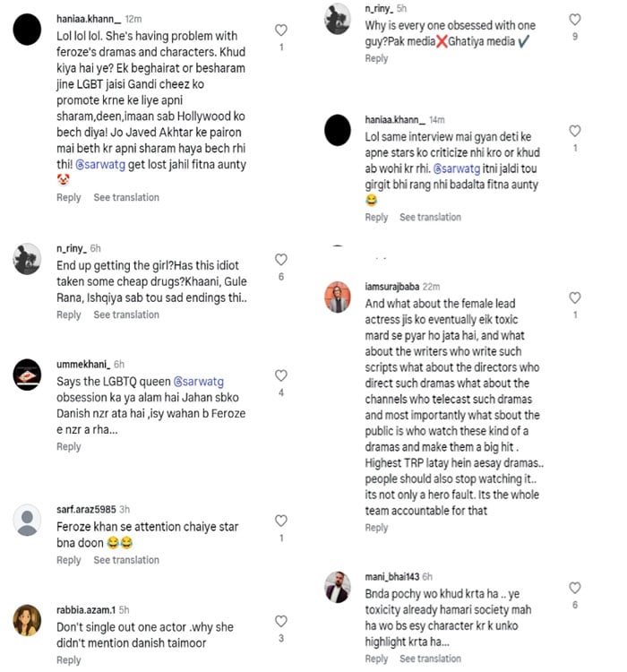Tap the heart on iamsurajbaba's comment
This screenshot has width=627, height=672.
point(575,297)
